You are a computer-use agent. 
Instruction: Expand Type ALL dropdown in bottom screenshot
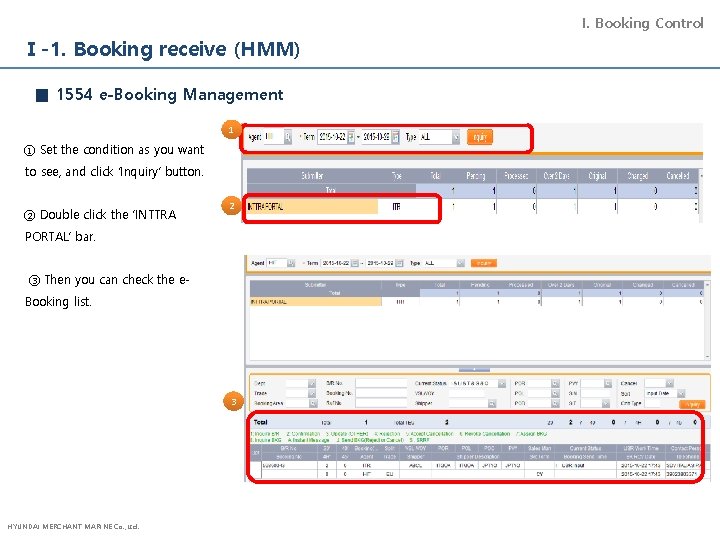pos(461,263)
